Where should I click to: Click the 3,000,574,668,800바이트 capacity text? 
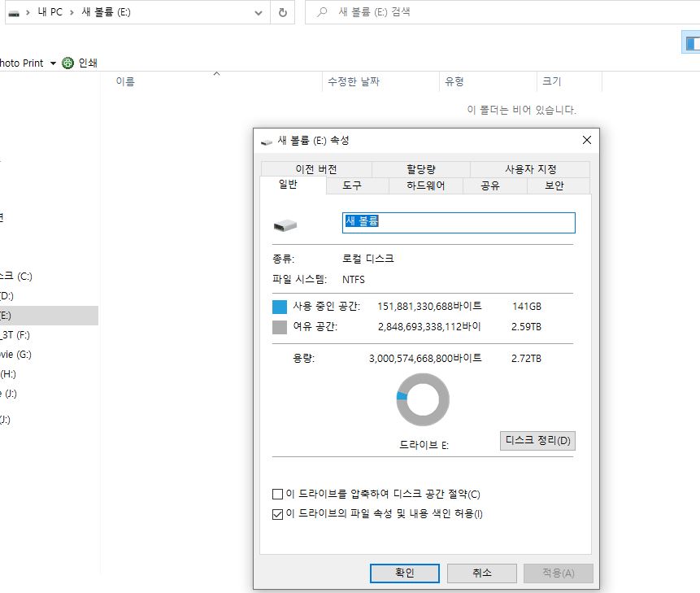coord(425,358)
